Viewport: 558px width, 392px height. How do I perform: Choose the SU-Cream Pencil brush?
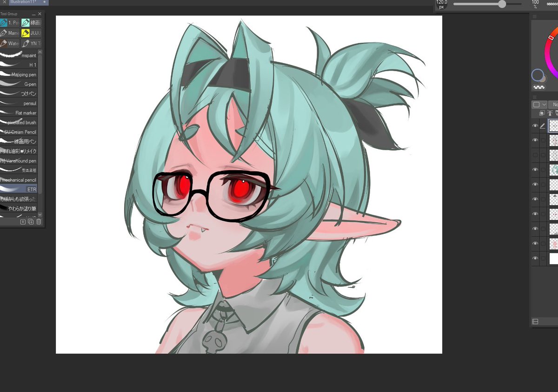[x=19, y=132]
